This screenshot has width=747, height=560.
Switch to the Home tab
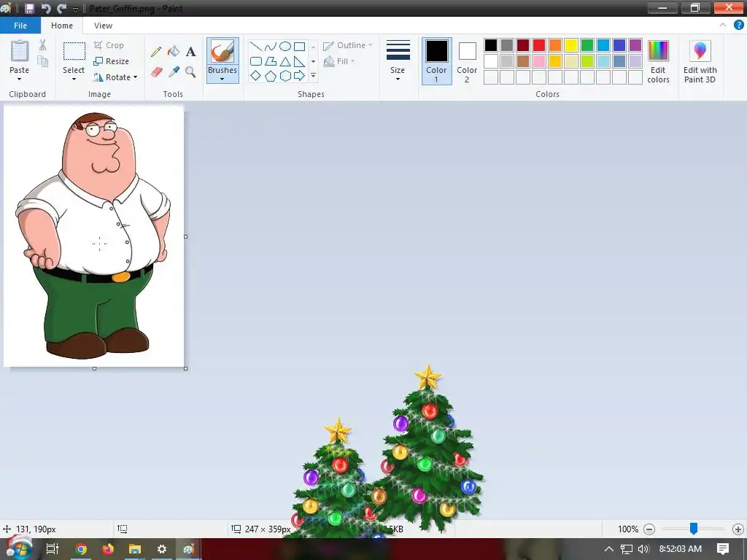point(62,26)
